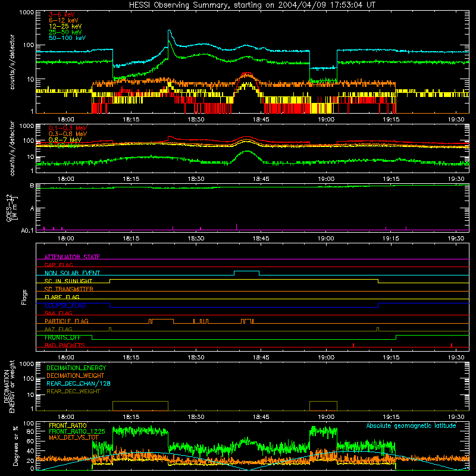Click the DECIMATION_ENERGY legend label
This screenshot has height=476, width=476.
point(76,368)
